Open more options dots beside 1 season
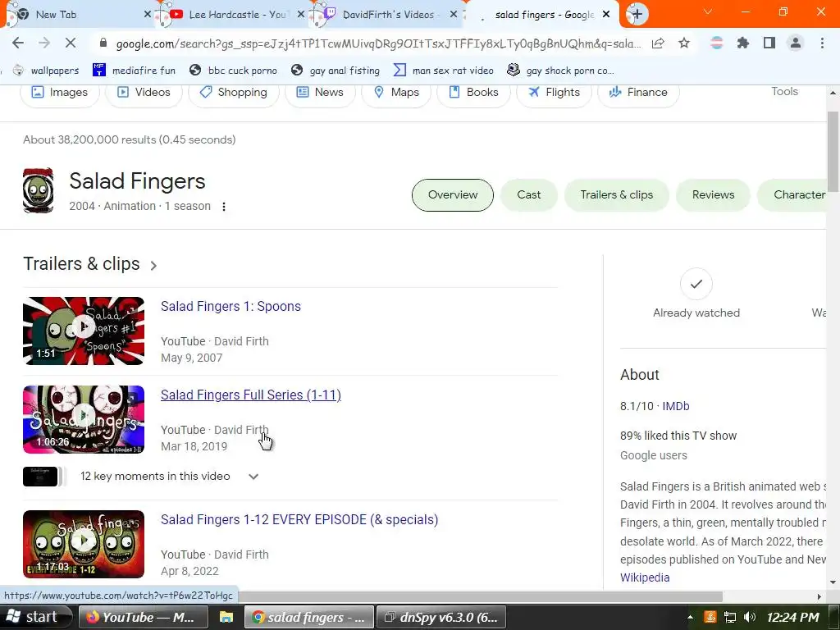 [x=224, y=206]
